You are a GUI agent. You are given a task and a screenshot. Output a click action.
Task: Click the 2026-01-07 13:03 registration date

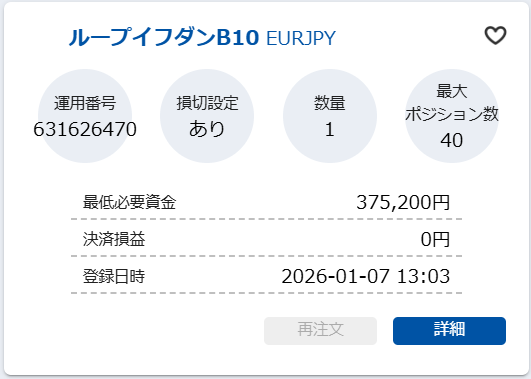[366, 276]
